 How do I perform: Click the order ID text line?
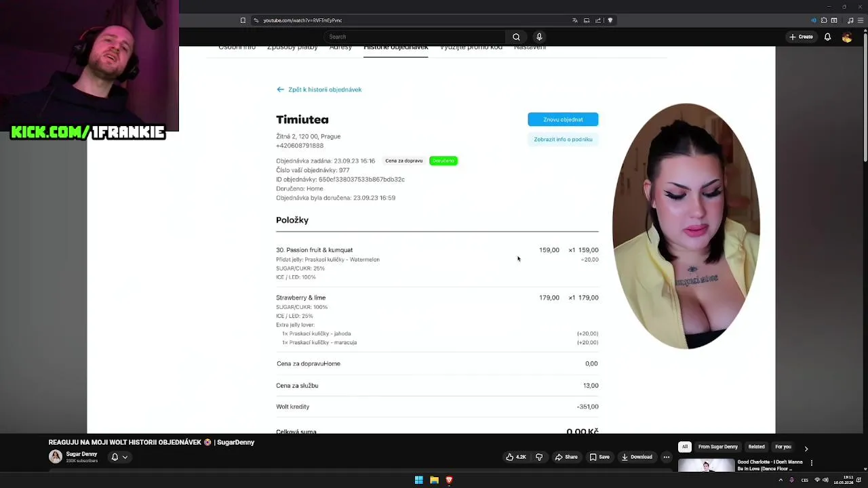coord(340,180)
